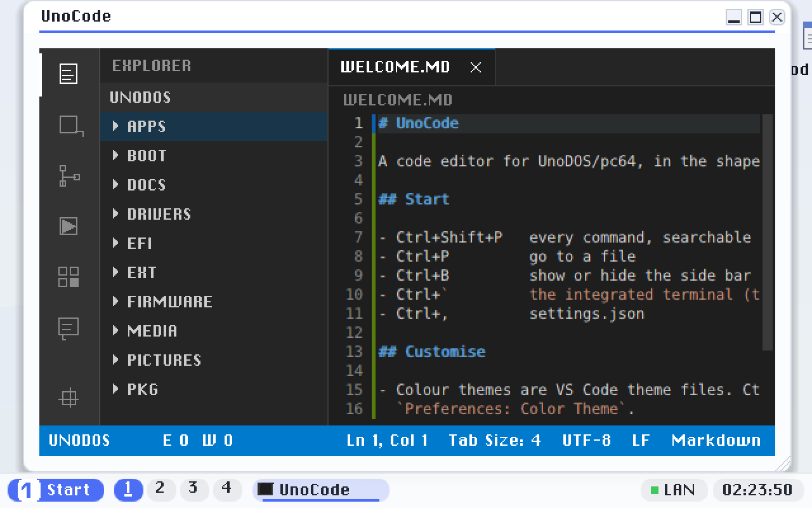Expand the DOCS folder arrow
Viewport: 812px width, 508px height.
coord(115,184)
